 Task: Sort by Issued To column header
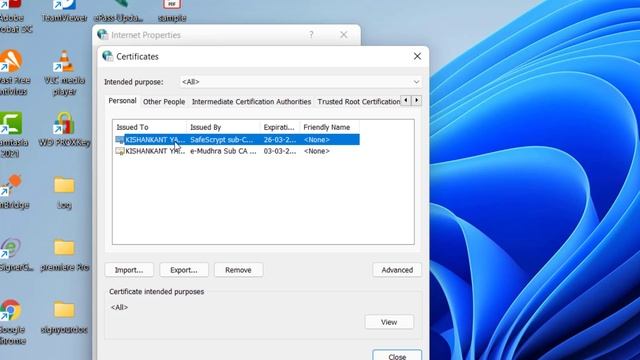[149, 127]
